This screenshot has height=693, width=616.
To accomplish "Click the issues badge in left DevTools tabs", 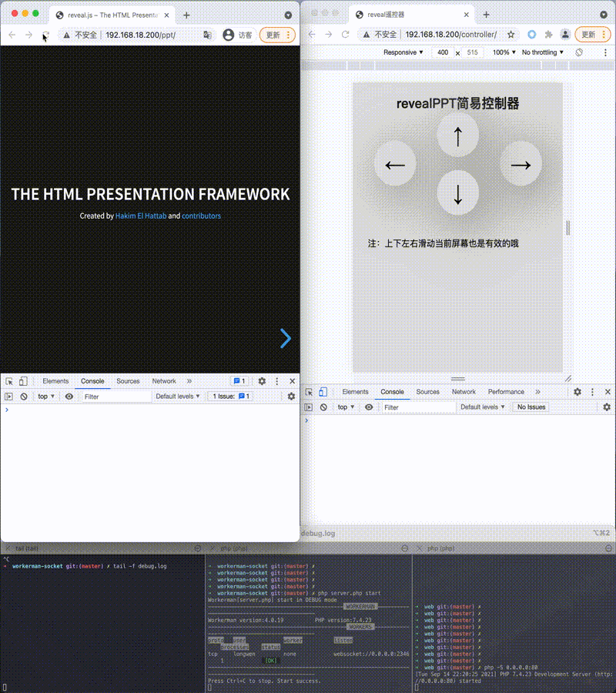I will (x=239, y=381).
